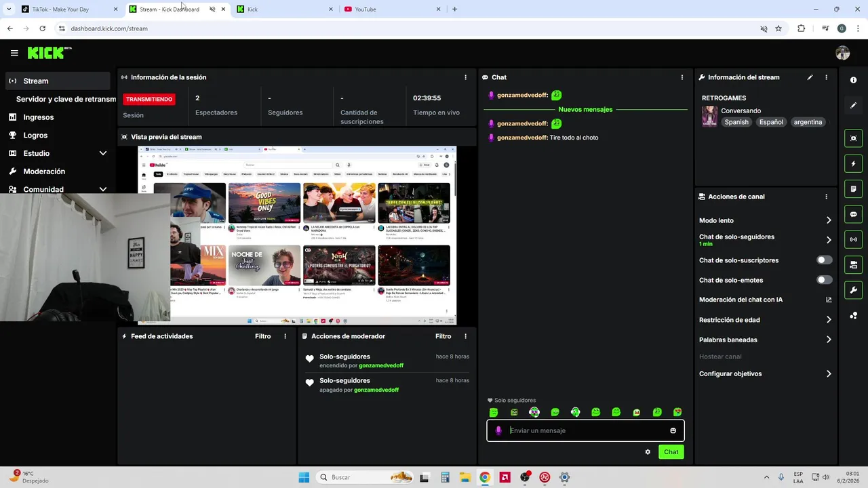Image resolution: width=868 pixels, height=488 pixels.
Task: Open Filtro in Acciones de moderador
Action: click(x=443, y=336)
